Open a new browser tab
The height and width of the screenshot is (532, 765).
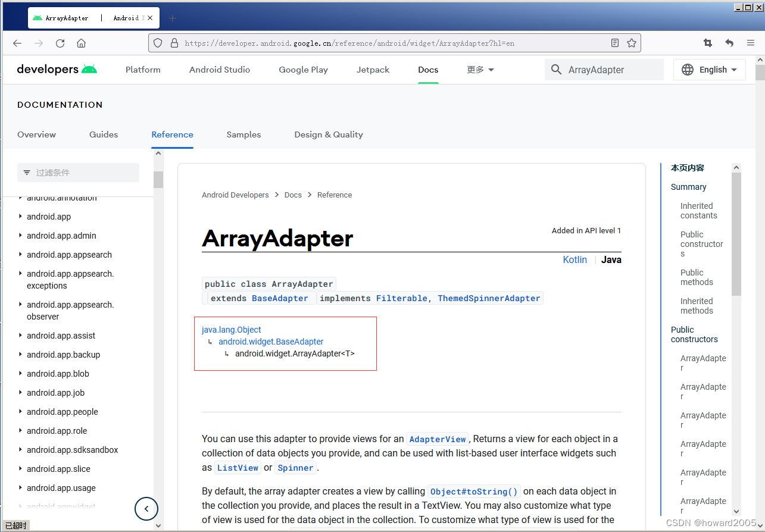(x=173, y=18)
